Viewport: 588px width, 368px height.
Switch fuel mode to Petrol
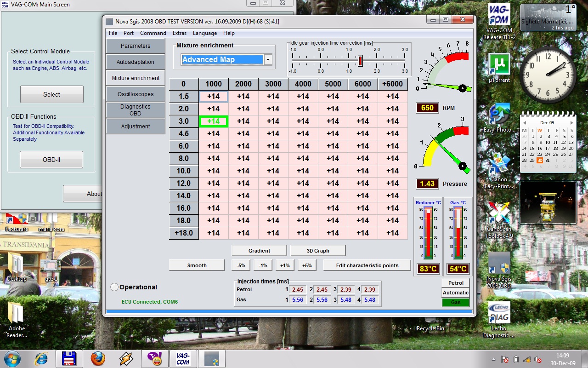pyautogui.click(x=456, y=283)
